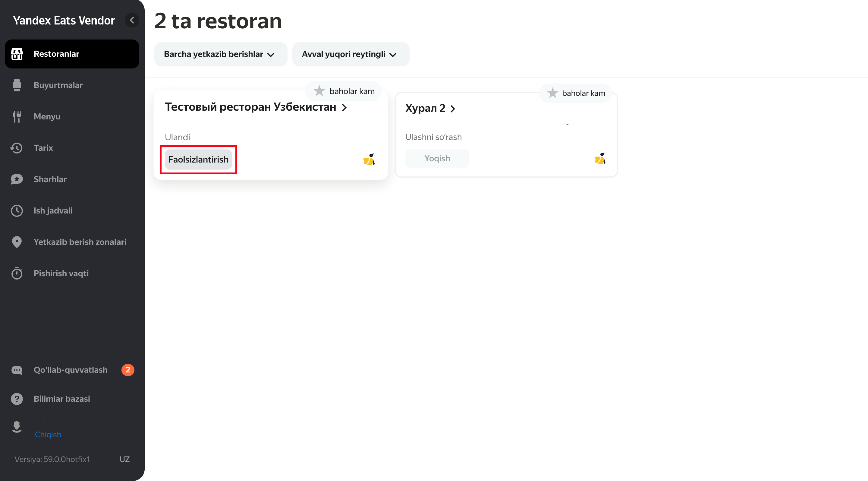Click the baholar kam badge on Хурал 2

[575, 93]
